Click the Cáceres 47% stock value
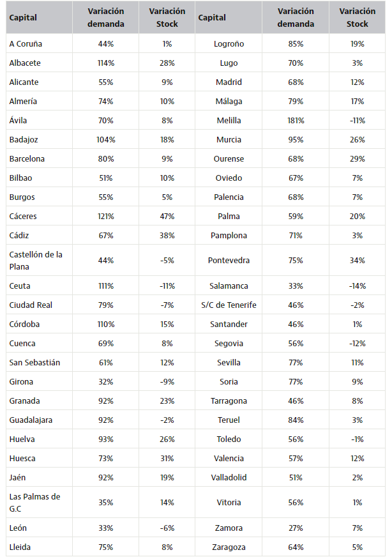The width and height of the screenshot is (392, 557). 167,217
